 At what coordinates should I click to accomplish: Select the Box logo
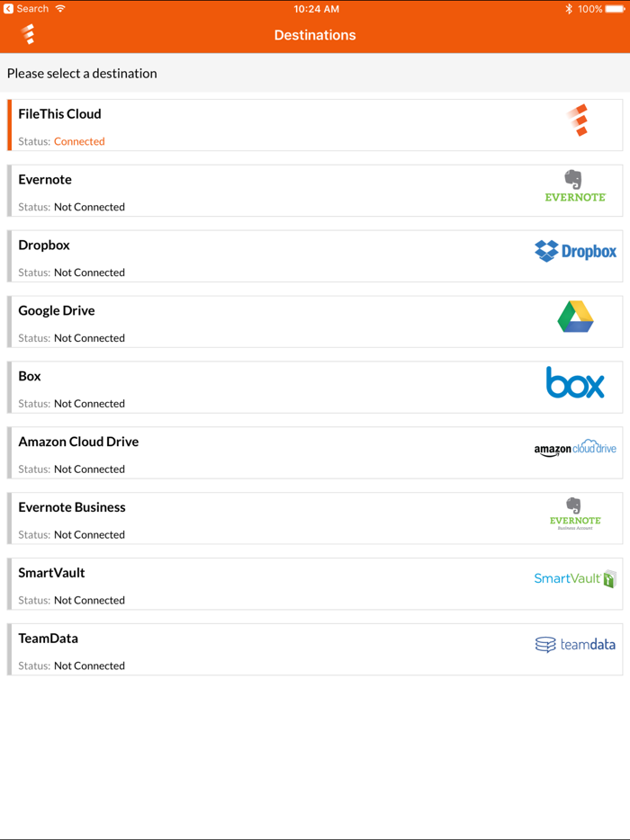tap(576, 382)
